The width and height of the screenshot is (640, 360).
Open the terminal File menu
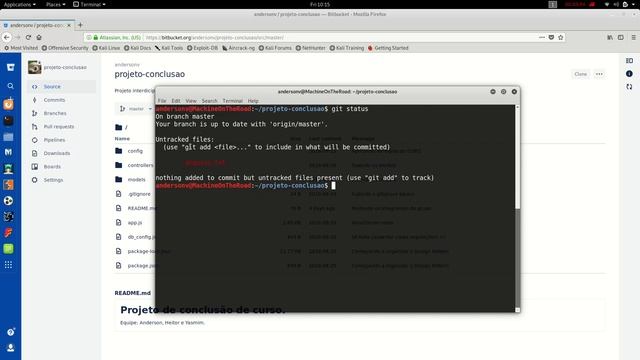coord(162,101)
